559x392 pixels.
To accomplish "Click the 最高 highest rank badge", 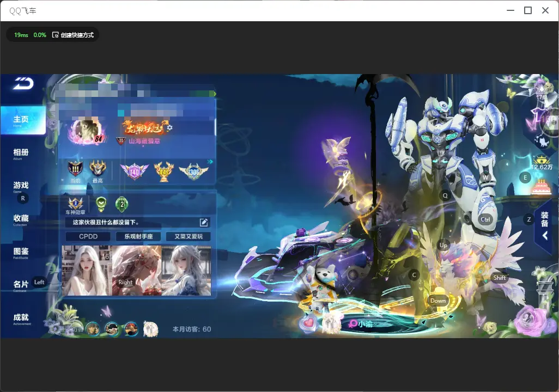I will [98, 170].
